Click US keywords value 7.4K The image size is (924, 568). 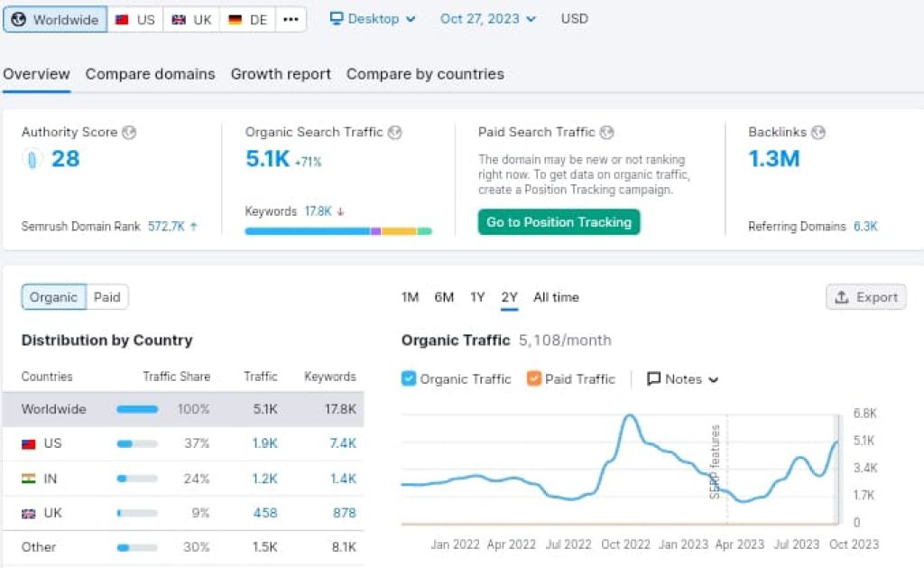(x=343, y=443)
